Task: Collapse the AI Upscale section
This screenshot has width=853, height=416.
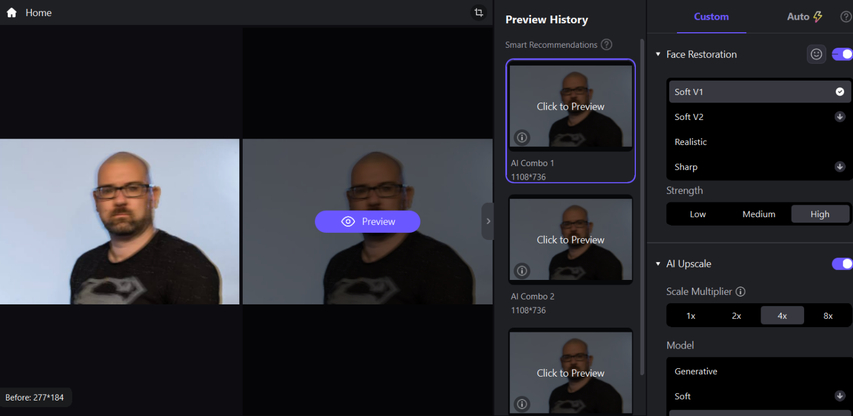Action: pos(658,264)
